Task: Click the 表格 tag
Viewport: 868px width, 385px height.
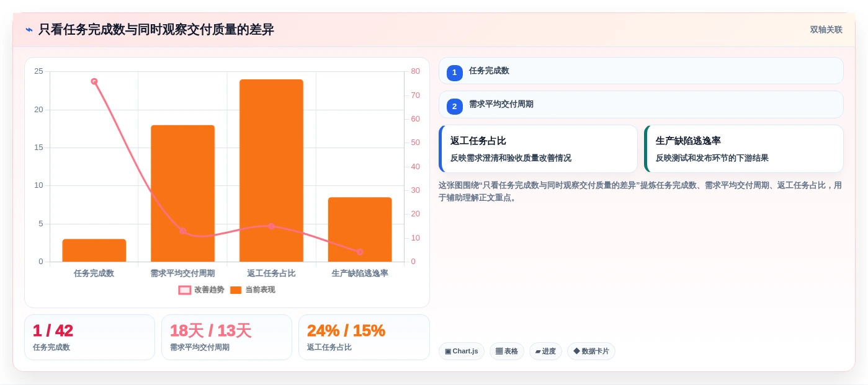Action: [507, 351]
